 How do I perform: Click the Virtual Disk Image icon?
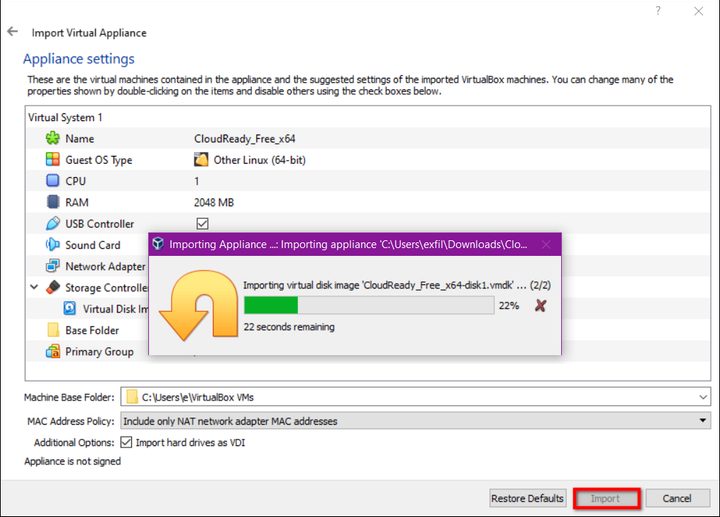coord(70,308)
